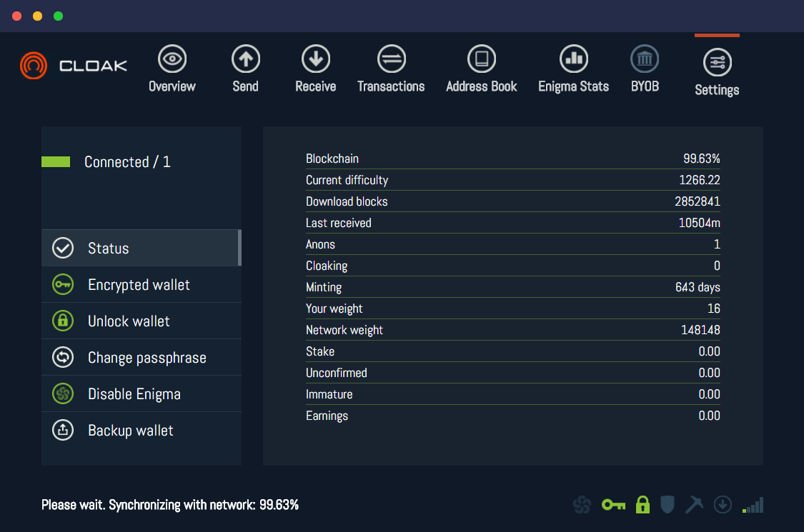Screen dimensions: 804x532
Task: Select Backup wallet in the sidebar
Action: click(142, 430)
